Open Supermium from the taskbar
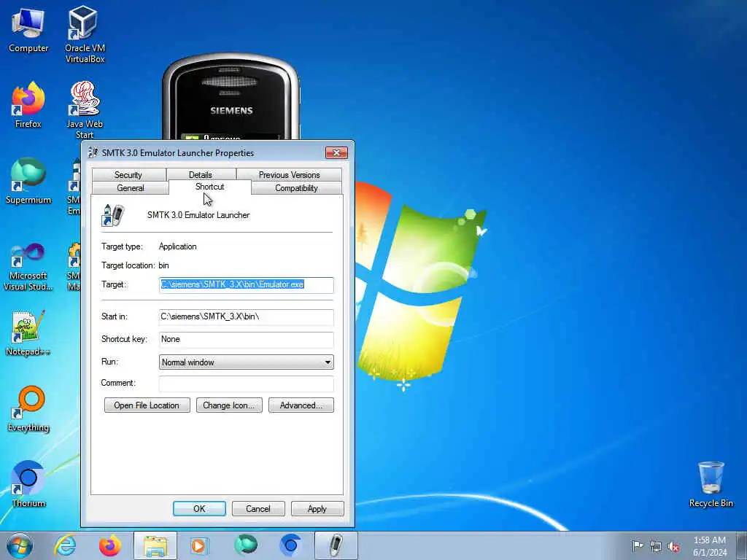The image size is (747, 560). pos(245,545)
